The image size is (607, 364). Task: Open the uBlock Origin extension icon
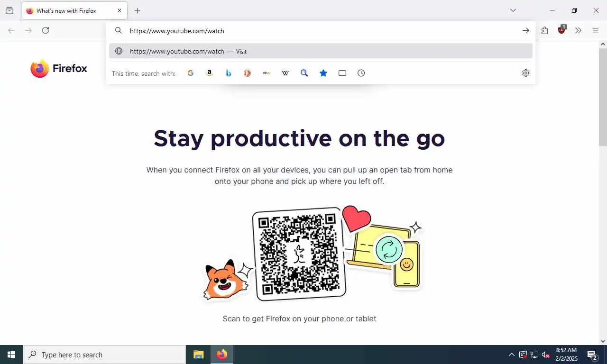(562, 30)
